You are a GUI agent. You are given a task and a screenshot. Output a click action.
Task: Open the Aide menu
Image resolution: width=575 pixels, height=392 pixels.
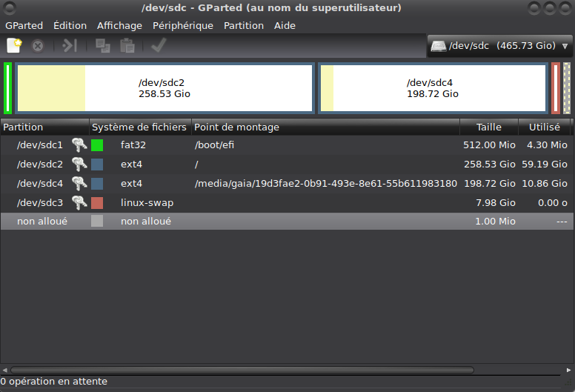[x=285, y=26]
